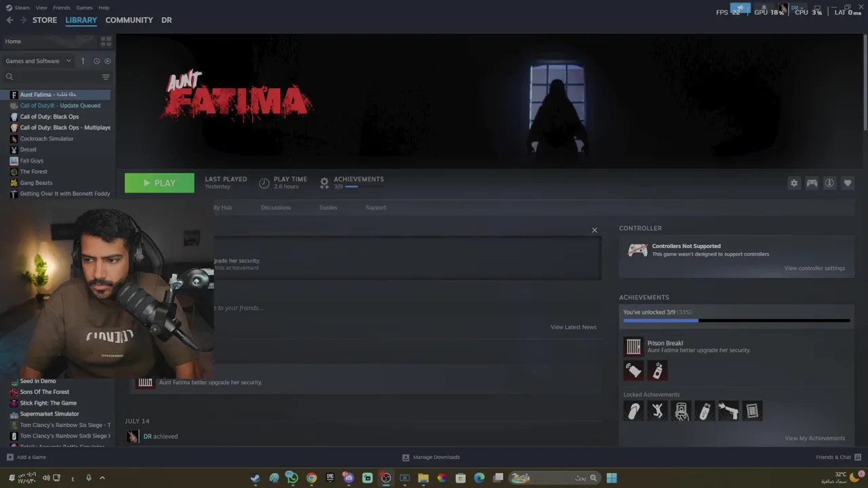Expand Games and Software dropdown
Image resolution: width=868 pixels, height=488 pixels.
pos(39,61)
